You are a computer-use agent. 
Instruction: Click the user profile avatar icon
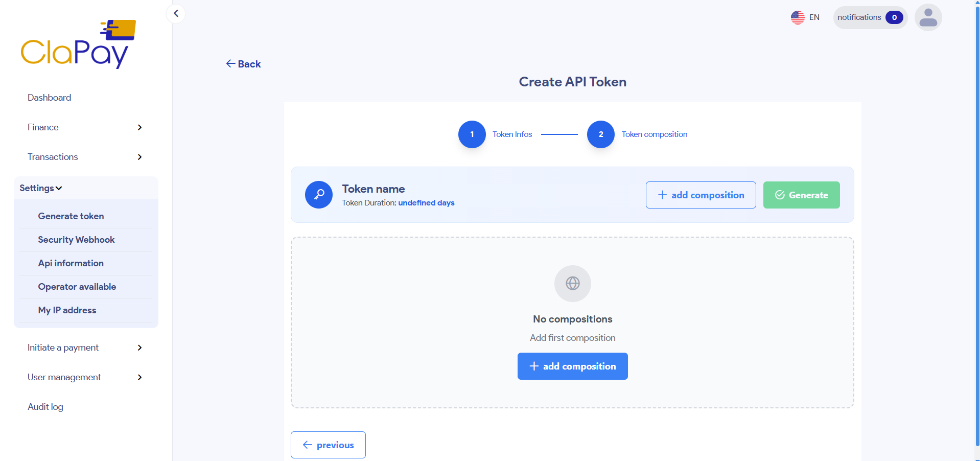pos(928,17)
